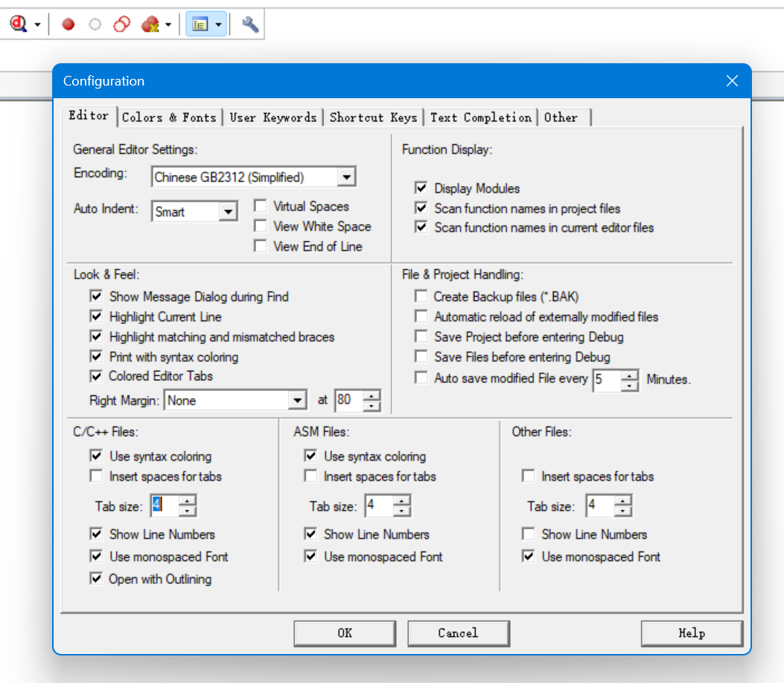This screenshot has width=784, height=683.
Task: Enable C/C++ Insert spaces for tabs
Action: (96, 475)
